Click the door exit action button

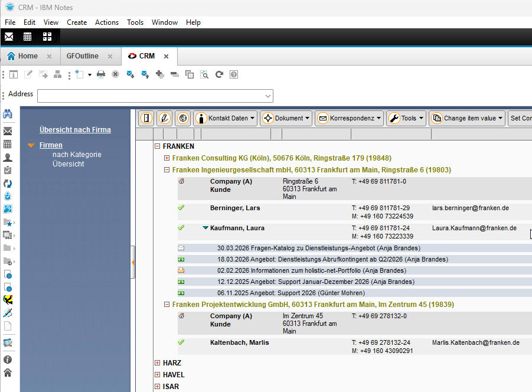tap(146, 118)
